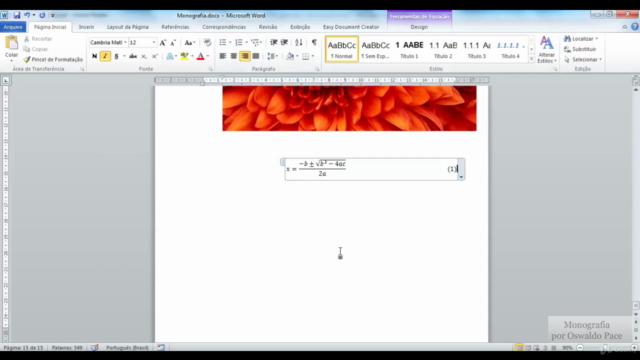
Task: Open the font color dropdown arrow
Action: (x=208, y=56)
